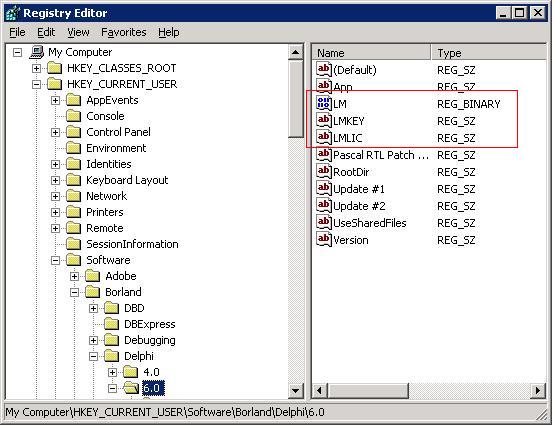Collapse the My Computer root node

(x=17, y=52)
